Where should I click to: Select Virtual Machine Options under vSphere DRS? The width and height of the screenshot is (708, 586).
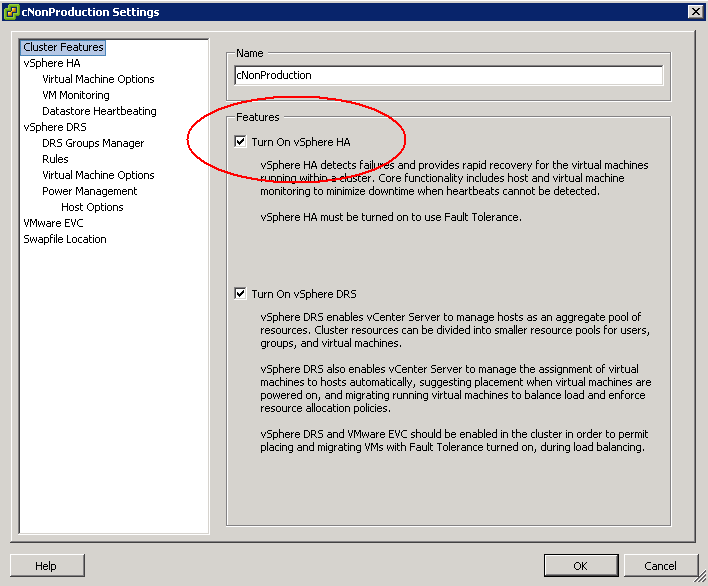(x=98, y=175)
